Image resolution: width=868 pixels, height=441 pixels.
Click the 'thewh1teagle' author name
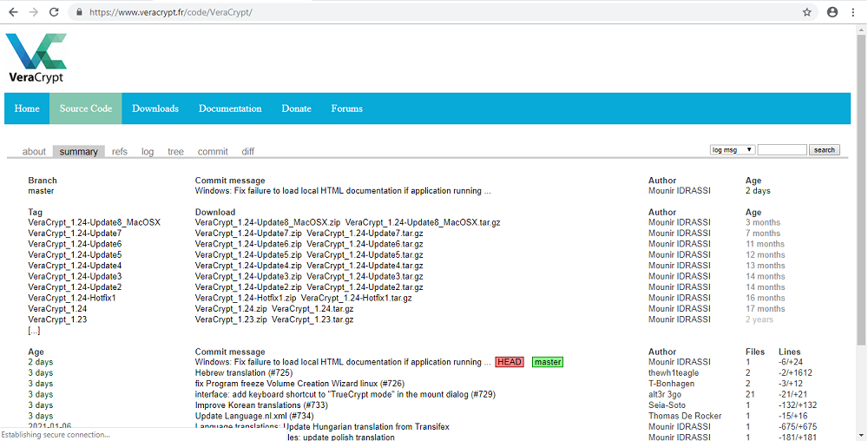(674, 373)
